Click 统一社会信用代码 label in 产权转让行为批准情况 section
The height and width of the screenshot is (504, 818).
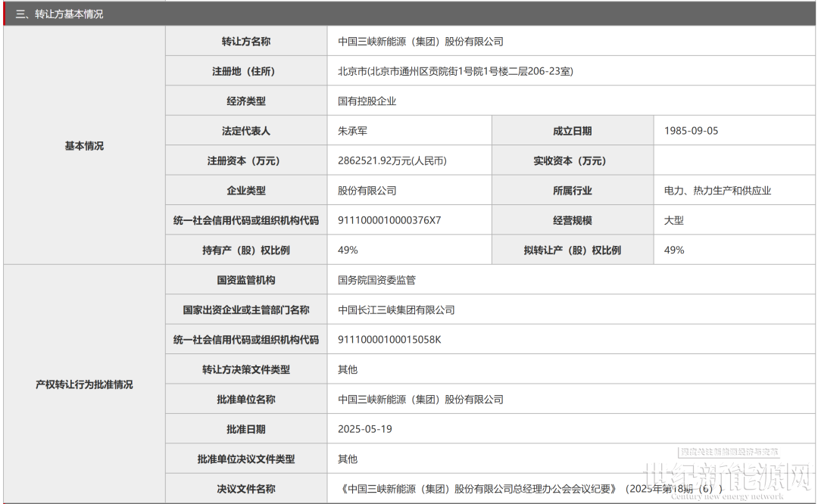pos(246,340)
